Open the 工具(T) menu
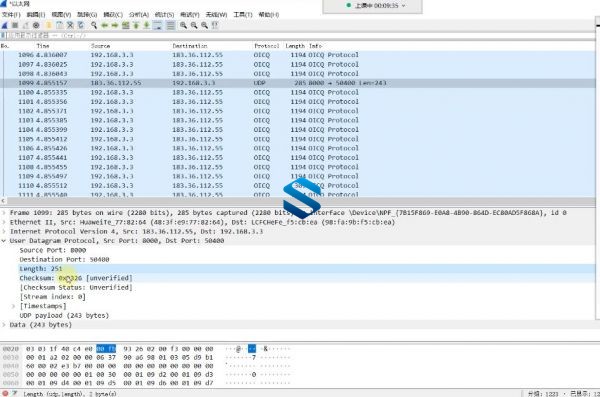Screen dimensions: 600x397 243,15
